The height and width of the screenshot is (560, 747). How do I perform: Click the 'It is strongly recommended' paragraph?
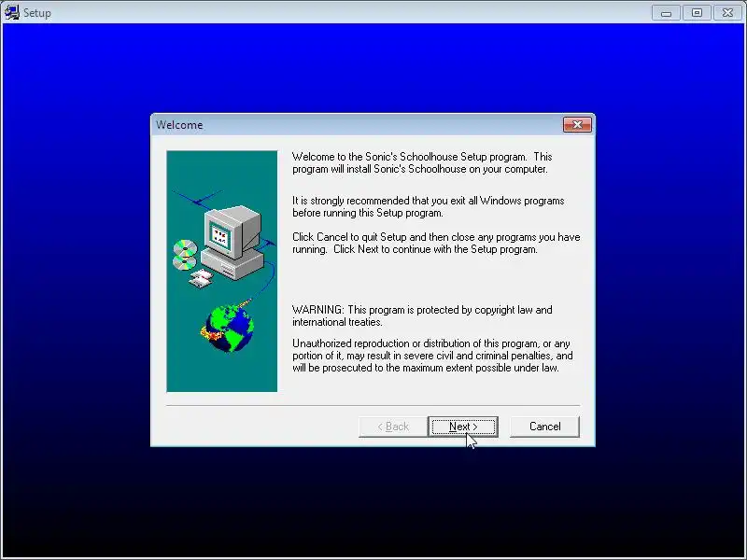[x=429, y=206]
